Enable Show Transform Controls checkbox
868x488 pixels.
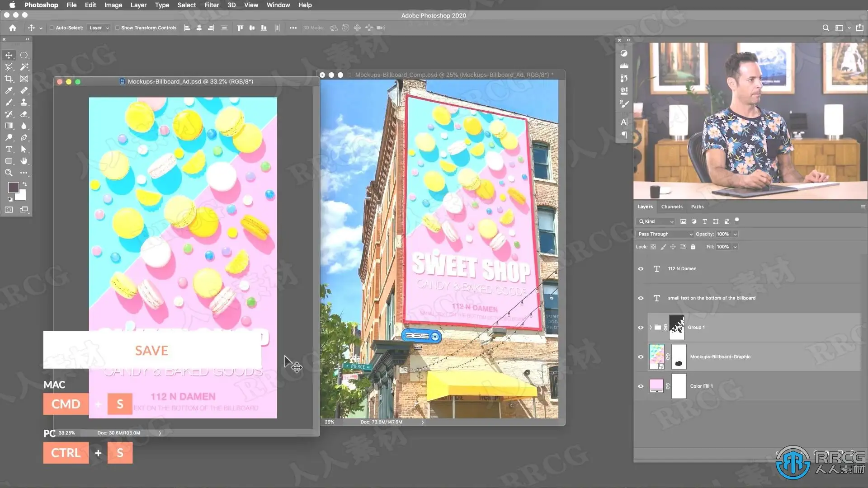pyautogui.click(x=117, y=28)
